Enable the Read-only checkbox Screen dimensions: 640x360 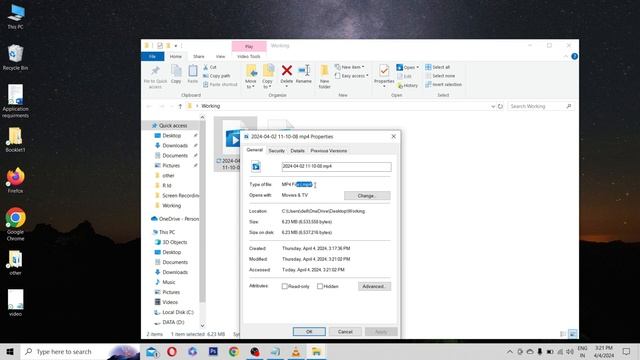[x=284, y=287]
